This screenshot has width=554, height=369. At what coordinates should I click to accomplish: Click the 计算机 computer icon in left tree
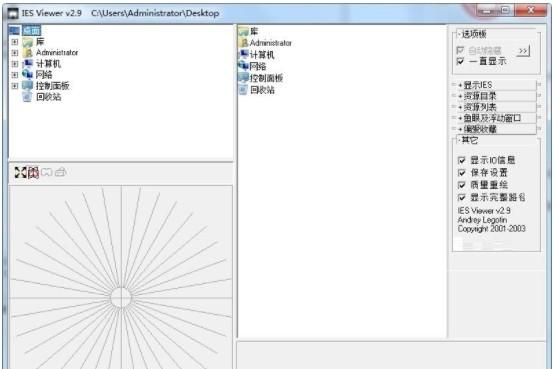point(28,64)
